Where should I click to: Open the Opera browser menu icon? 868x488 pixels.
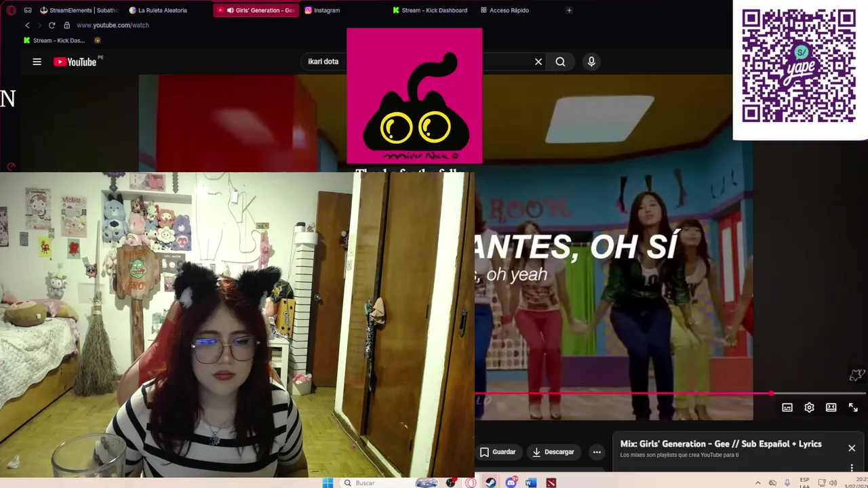(11, 10)
